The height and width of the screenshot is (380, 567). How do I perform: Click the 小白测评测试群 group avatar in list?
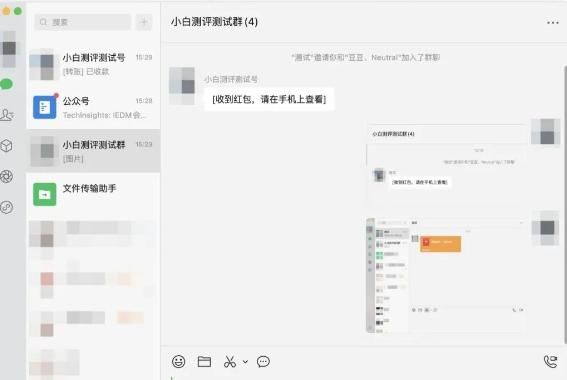click(45, 151)
